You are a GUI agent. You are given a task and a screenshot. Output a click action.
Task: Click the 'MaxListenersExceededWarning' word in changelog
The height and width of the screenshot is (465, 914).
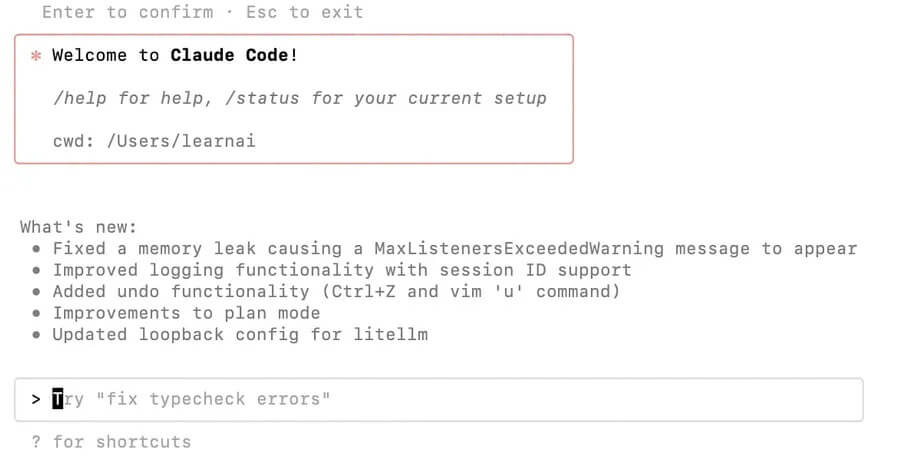[x=519, y=249]
